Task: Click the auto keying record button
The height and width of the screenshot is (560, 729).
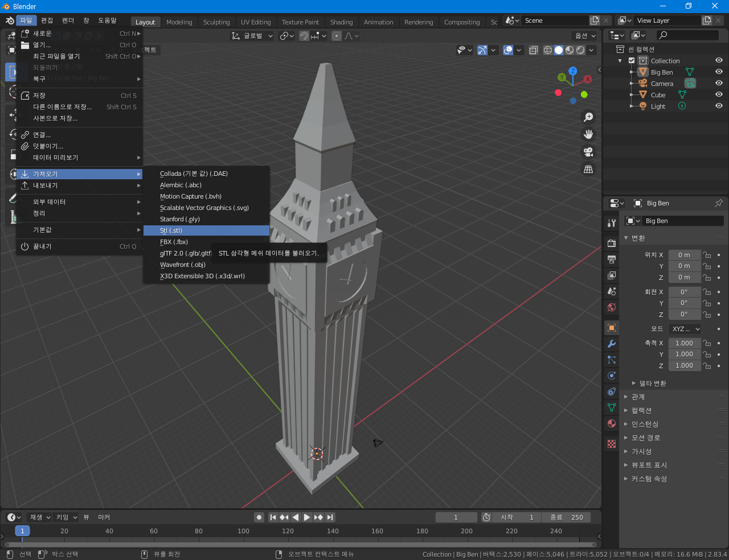Action: pyautogui.click(x=259, y=517)
